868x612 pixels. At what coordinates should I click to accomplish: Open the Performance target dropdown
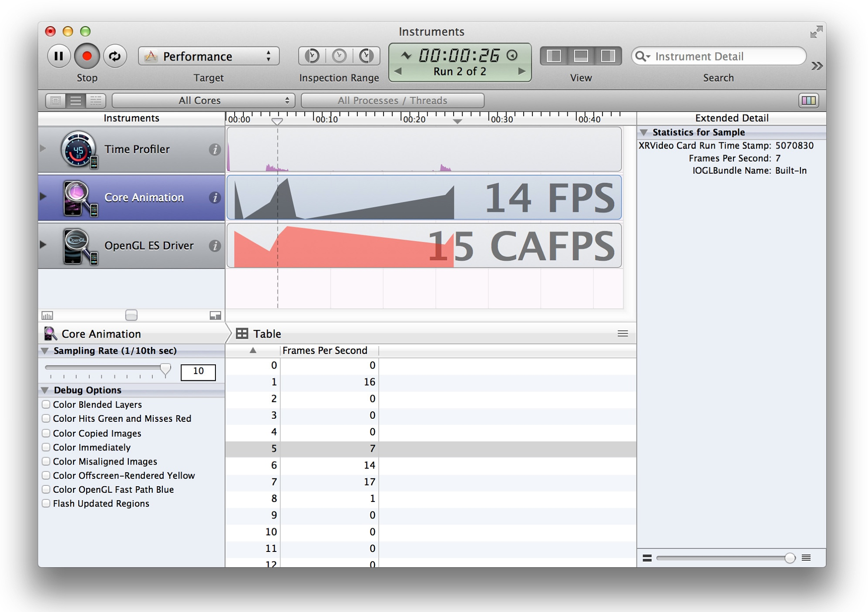(x=209, y=56)
